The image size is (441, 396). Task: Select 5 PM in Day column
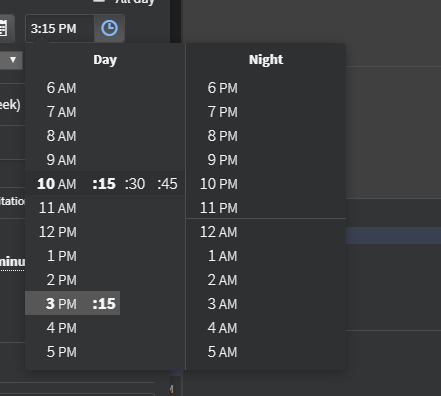[62, 352]
